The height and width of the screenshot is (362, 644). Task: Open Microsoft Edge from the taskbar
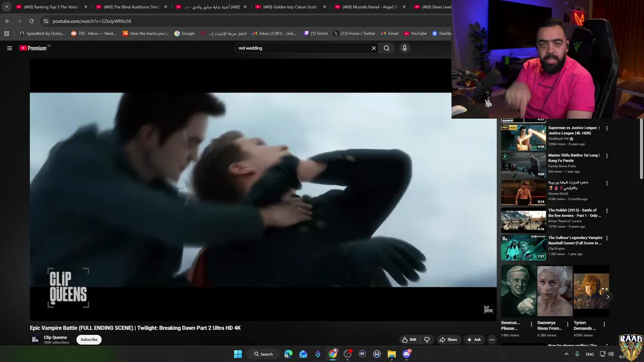point(288,354)
